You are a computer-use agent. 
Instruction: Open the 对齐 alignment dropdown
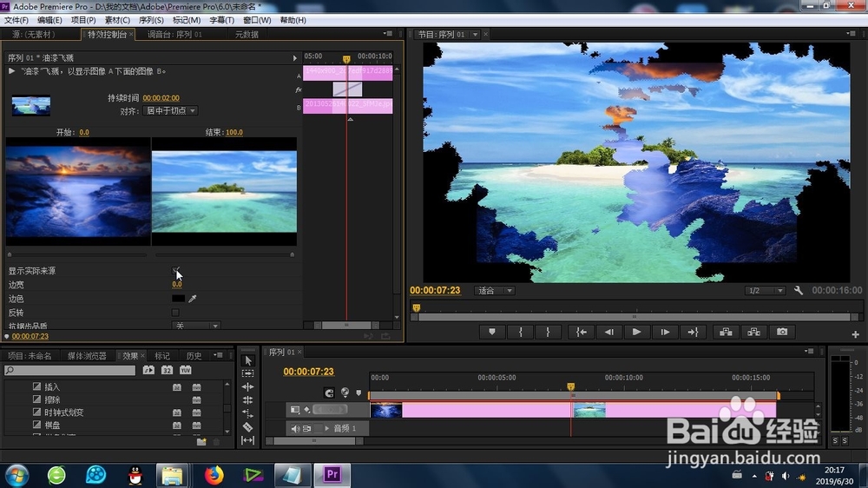point(170,111)
